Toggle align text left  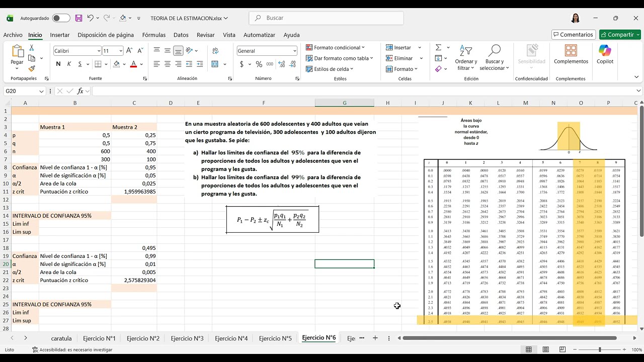157,64
